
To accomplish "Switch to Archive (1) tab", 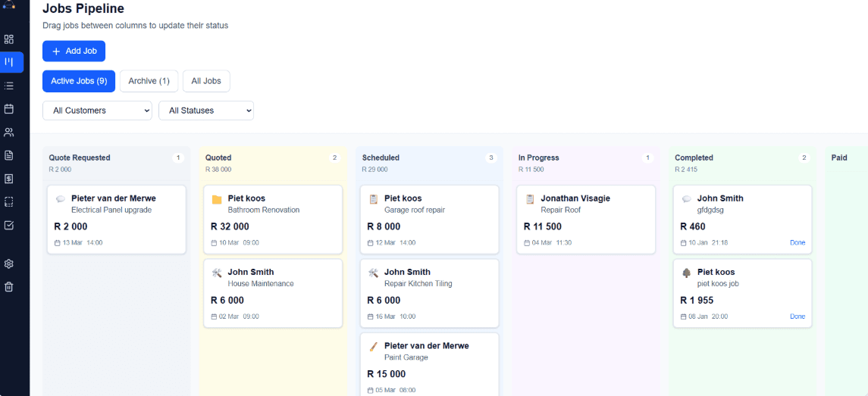I will pyautogui.click(x=149, y=81).
